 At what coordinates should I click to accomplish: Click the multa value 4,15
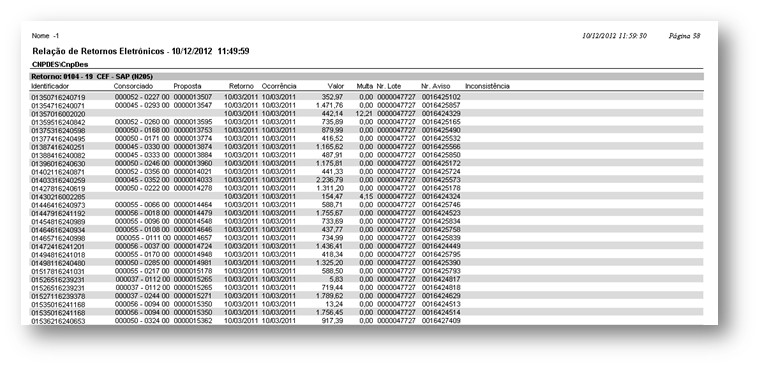366,197
